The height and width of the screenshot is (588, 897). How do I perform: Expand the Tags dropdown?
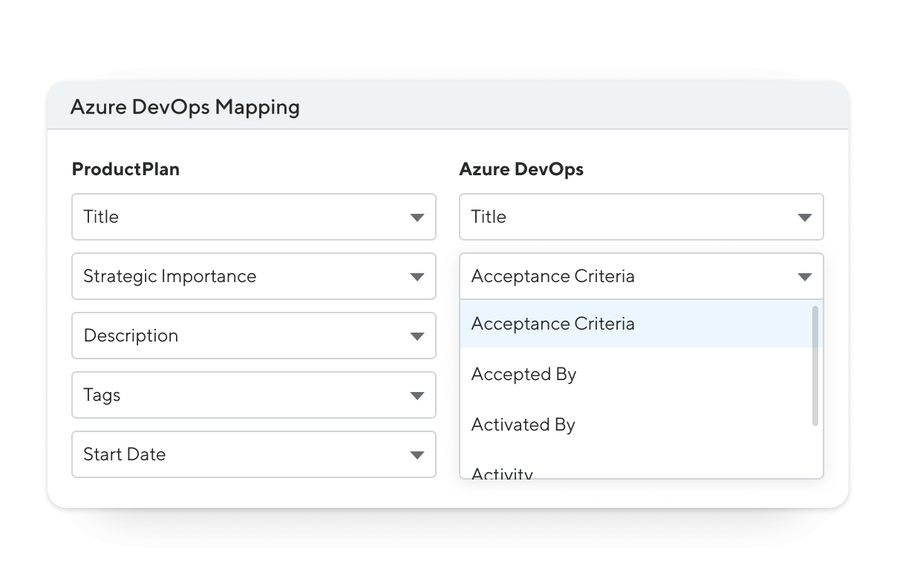253,395
